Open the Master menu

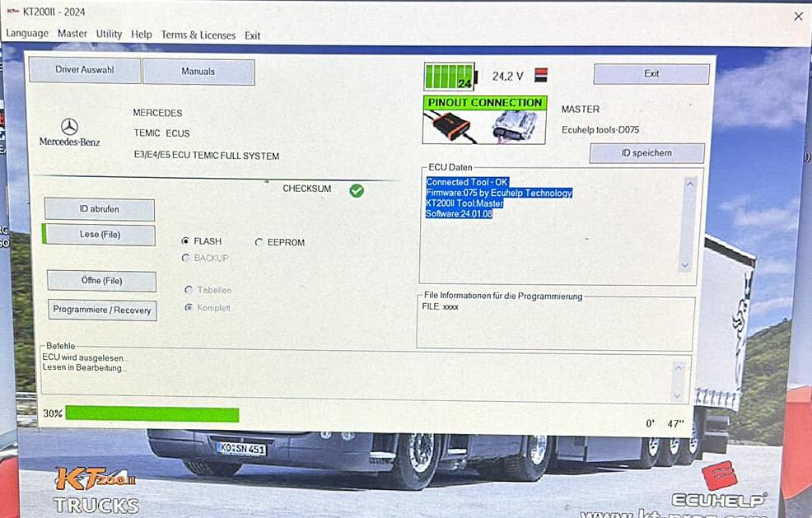pyautogui.click(x=72, y=34)
